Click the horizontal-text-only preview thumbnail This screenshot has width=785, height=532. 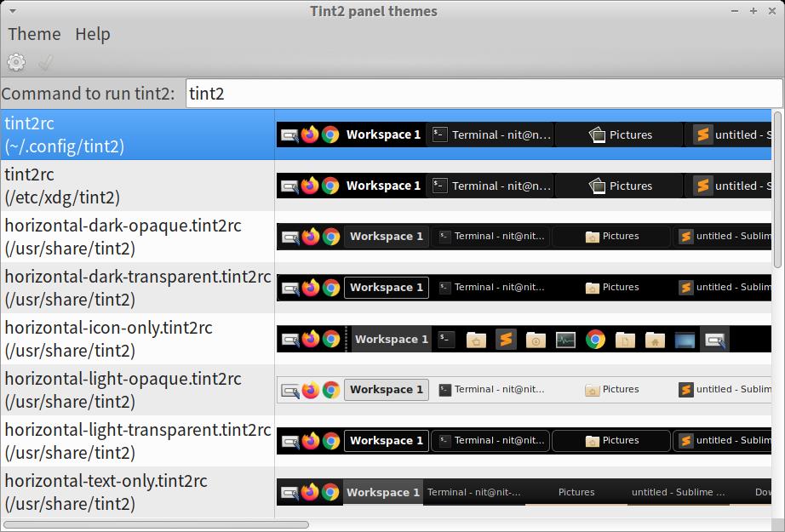524,492
